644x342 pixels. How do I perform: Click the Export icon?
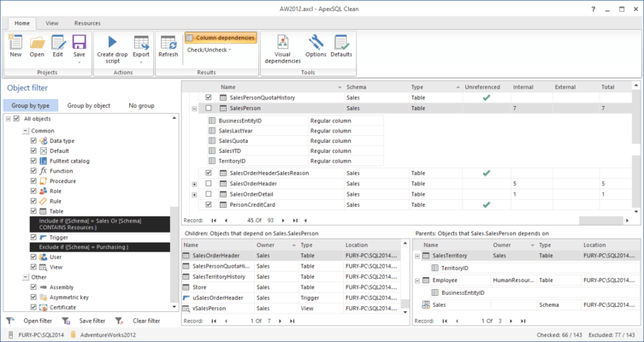(x=141, y=42)
